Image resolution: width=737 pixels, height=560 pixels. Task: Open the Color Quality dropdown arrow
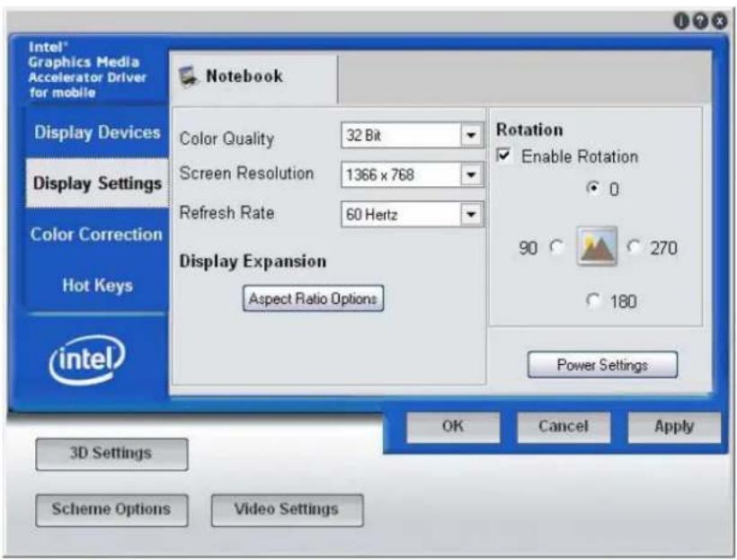click(x=471, y=136)
